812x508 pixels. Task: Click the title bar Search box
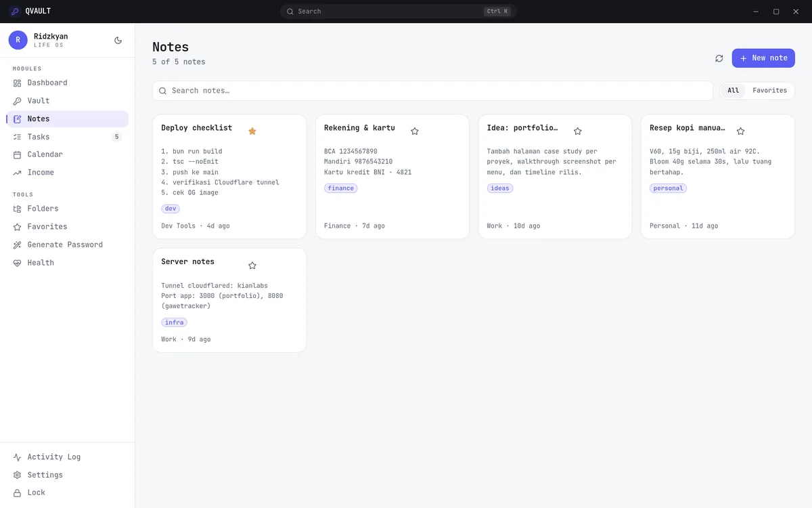(399, 12)
